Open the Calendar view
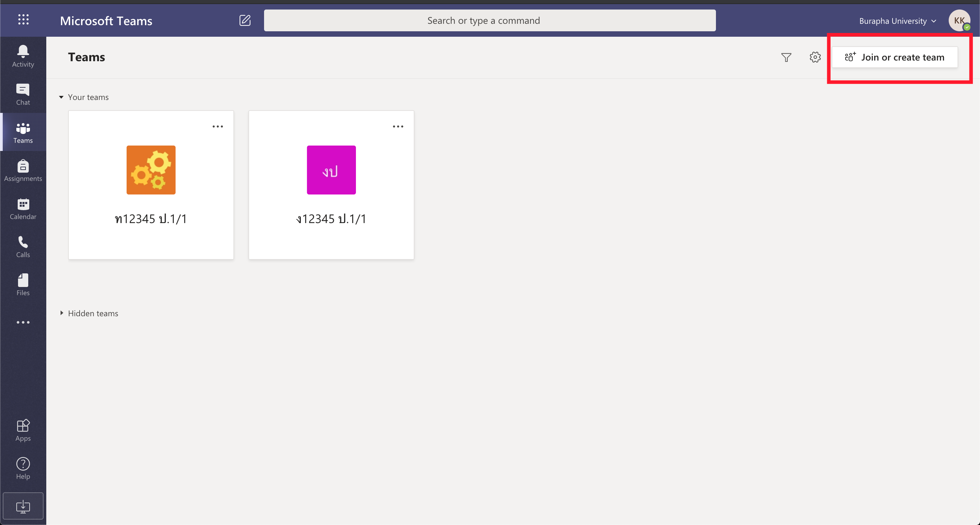This screenshot has height=525, width=980. [x=23, y=208]
